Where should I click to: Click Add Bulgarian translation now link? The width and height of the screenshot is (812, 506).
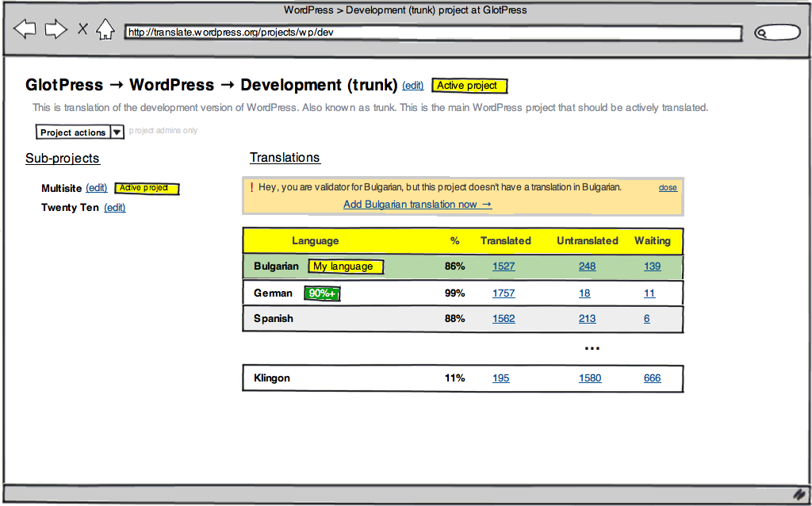(417, 205)
